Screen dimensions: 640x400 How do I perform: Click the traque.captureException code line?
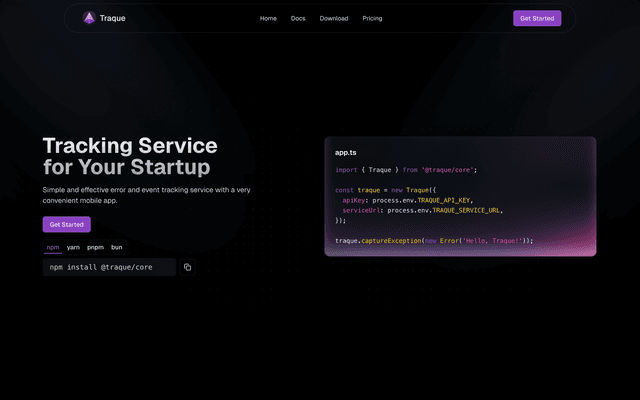(x=434, y=240)
